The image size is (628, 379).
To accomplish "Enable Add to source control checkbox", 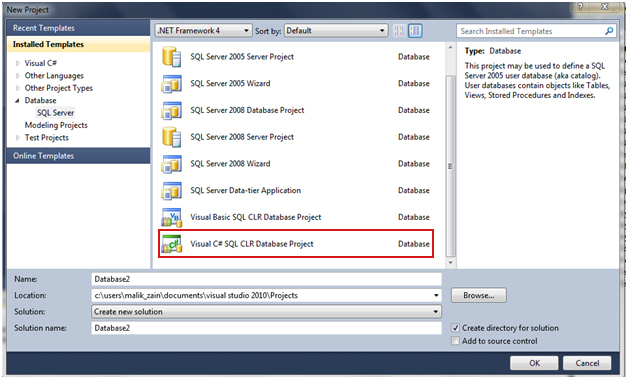I will [x=455, y=341].
